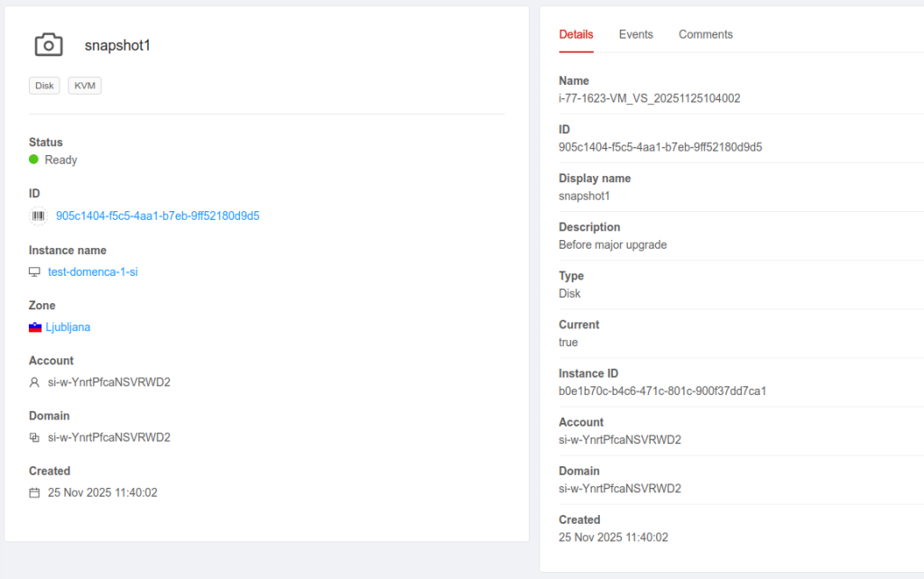Click the snapshot1 title text
Viewport: 924px width, 579px height.
point(117,45)
